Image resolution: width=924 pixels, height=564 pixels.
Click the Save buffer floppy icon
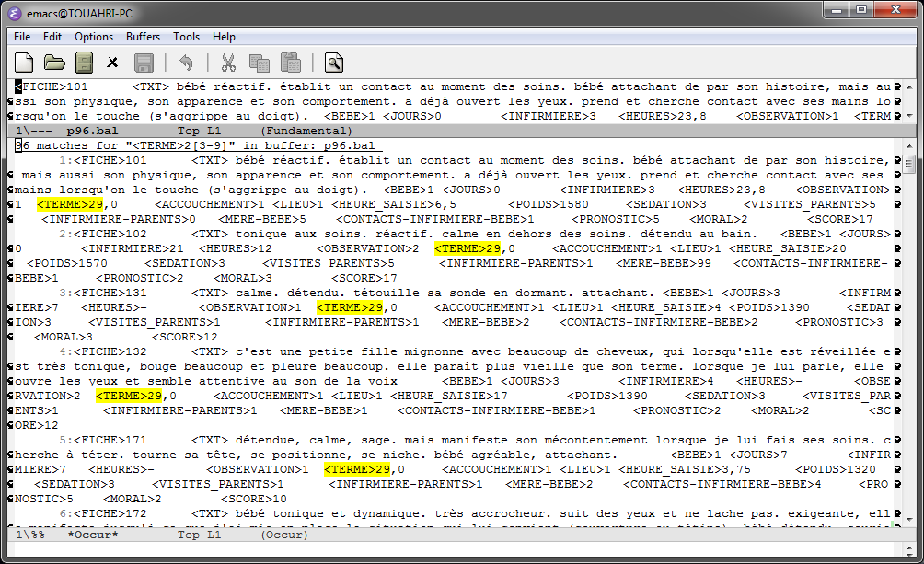tap(144, 63)
